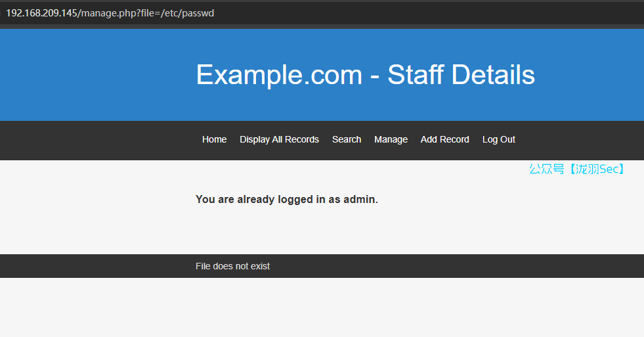The width and height of the screenshot is (644, 337).
Task: Go to Display All Records page
Action: click(279, 139)
